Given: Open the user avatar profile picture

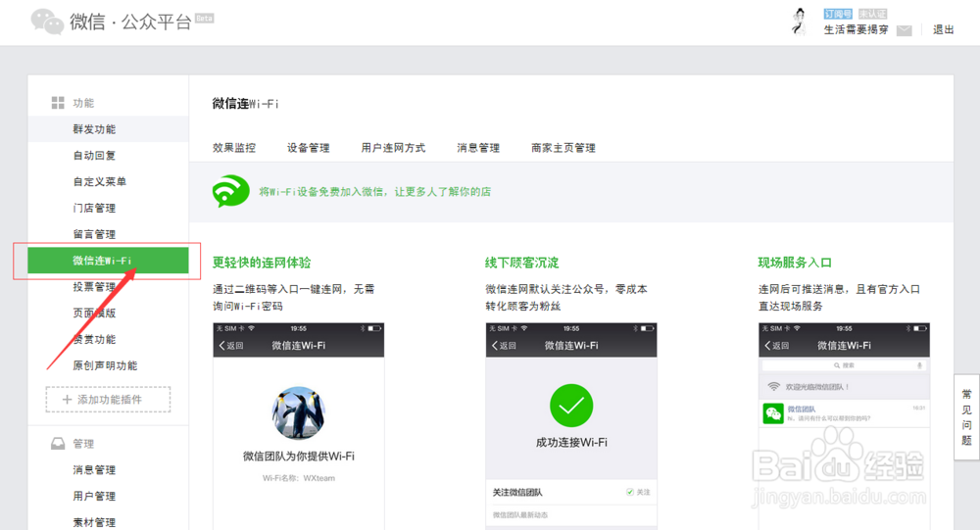Looking at the screenshot, I should 799,22.
